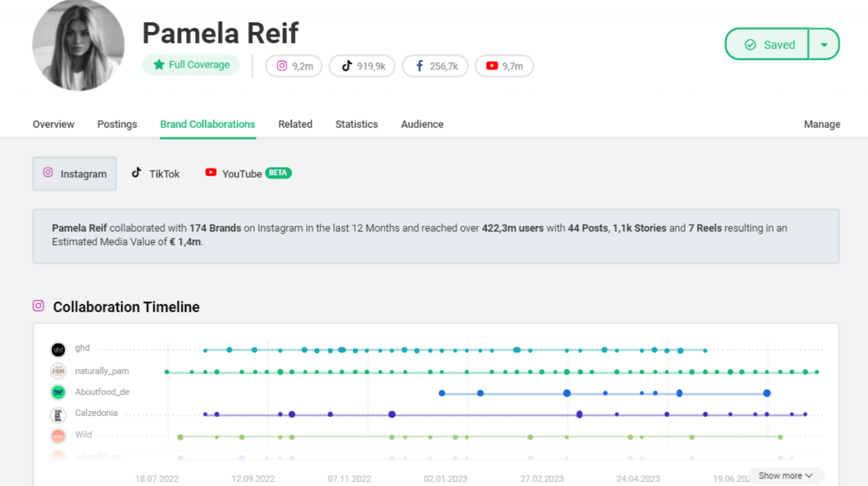
Task: Select the naturally_pam brand name
Action: (102, 371)
